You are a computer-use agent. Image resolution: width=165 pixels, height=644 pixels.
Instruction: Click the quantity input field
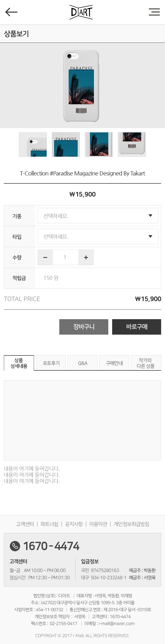pos(65,257)
